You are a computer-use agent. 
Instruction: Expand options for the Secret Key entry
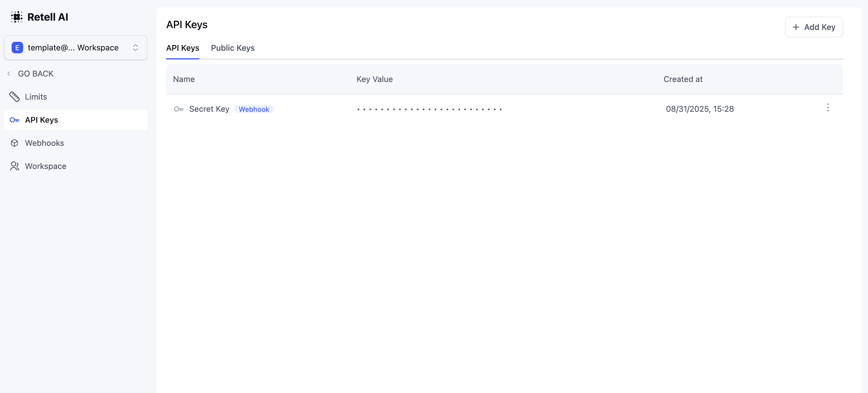coord(828,108)
